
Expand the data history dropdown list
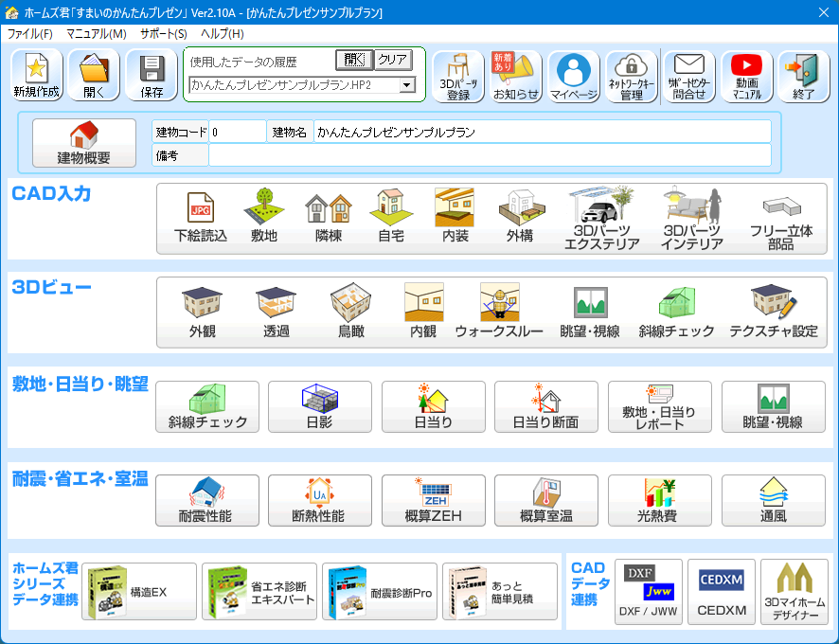tap(407, 85)
